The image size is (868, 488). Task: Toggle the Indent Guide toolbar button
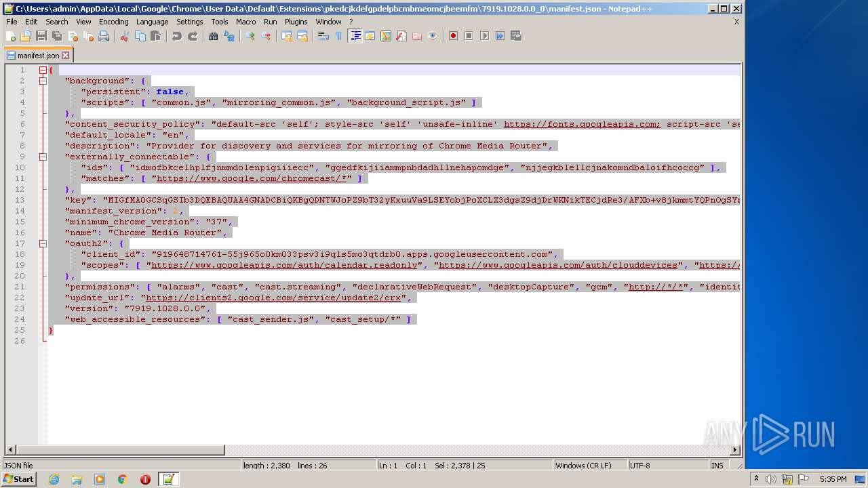[x=355, y=36]
